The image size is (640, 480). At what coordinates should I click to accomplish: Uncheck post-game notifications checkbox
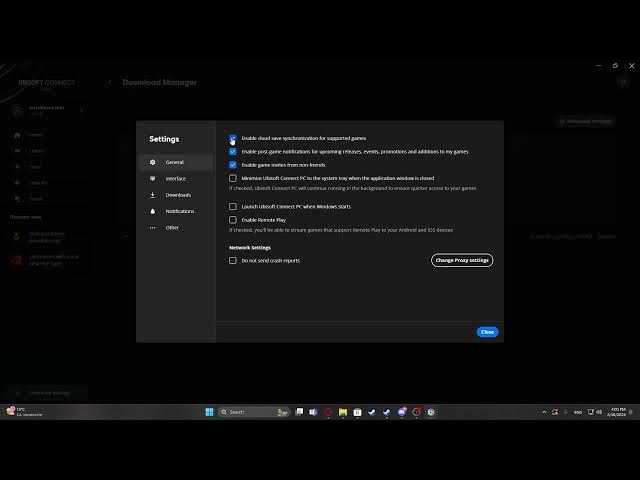233,151
